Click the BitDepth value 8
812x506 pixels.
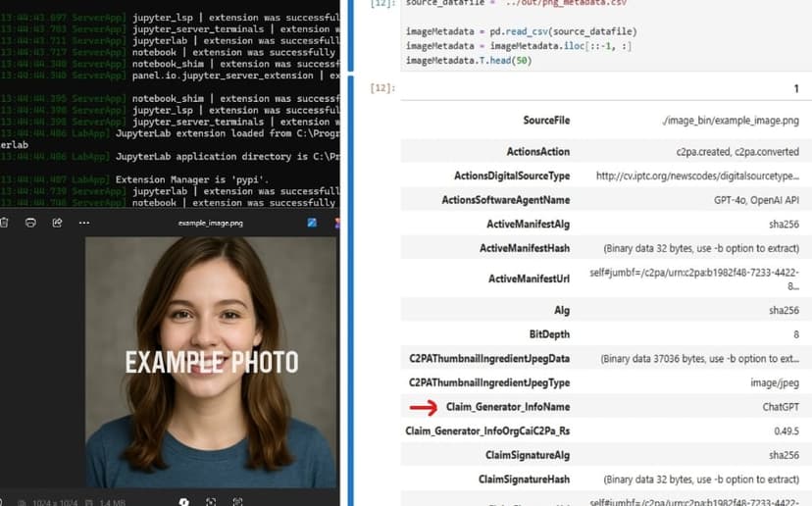(x=796, y=334)
